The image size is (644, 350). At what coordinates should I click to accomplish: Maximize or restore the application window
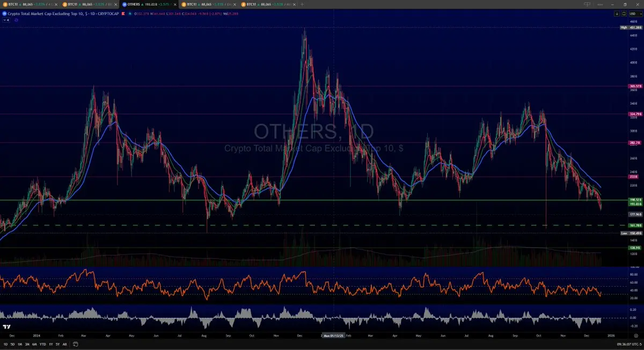coord(625,4)
